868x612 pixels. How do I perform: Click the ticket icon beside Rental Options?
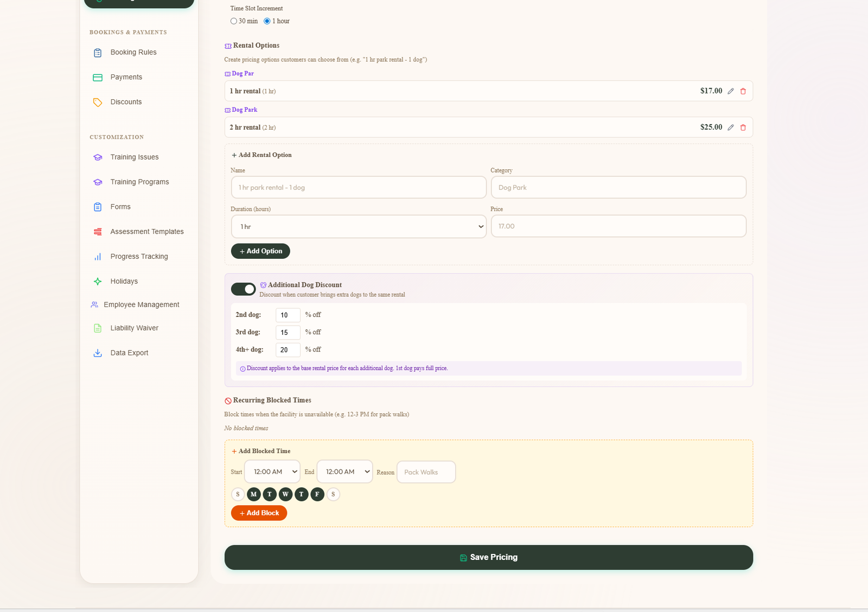(228, 46)
